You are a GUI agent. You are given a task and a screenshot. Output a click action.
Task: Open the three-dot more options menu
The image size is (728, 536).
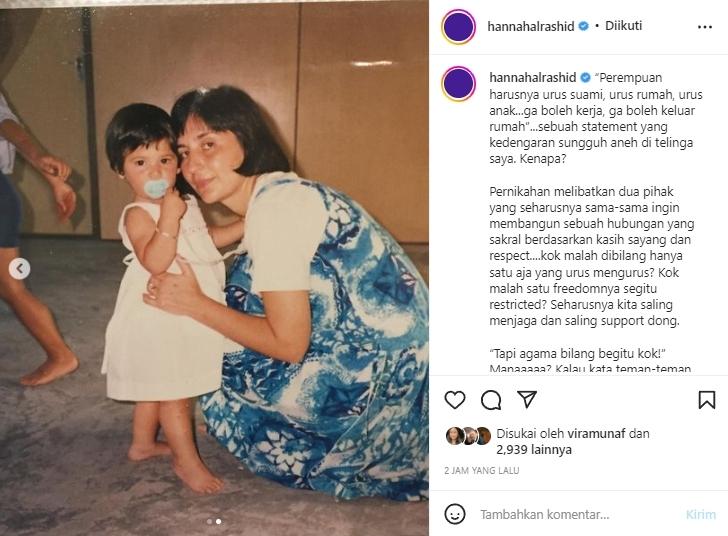pyautogui.click(x=705, y=27)
